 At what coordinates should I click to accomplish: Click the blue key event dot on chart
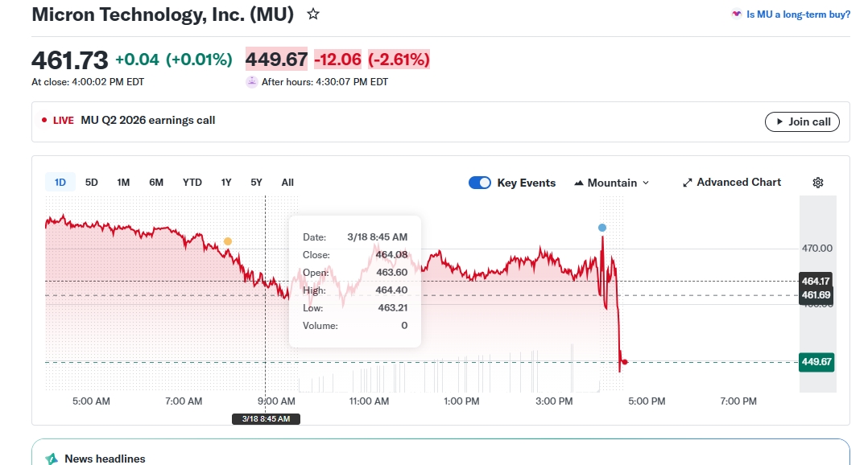coord(602,228)
